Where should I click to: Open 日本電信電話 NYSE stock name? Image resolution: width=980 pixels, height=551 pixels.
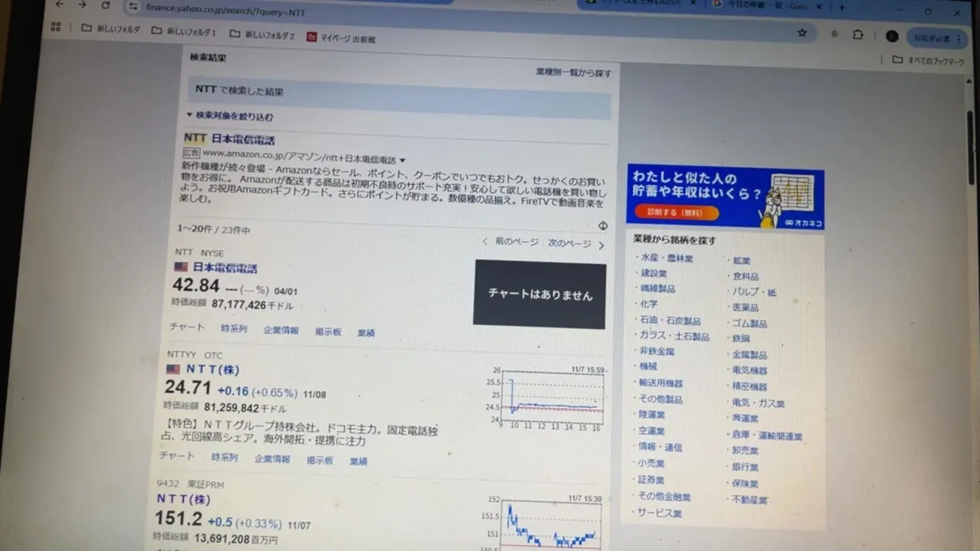(224, 268)
